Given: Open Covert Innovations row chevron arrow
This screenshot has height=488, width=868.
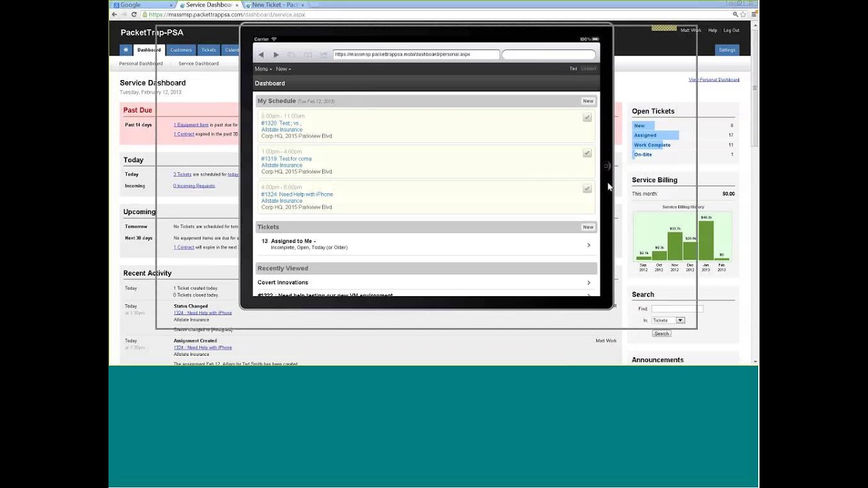Looking at the screenshot, I should (589, 283).
